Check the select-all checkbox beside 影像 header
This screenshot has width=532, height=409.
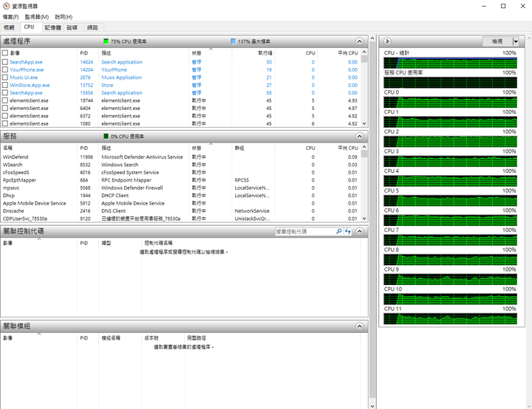[5, 53]
